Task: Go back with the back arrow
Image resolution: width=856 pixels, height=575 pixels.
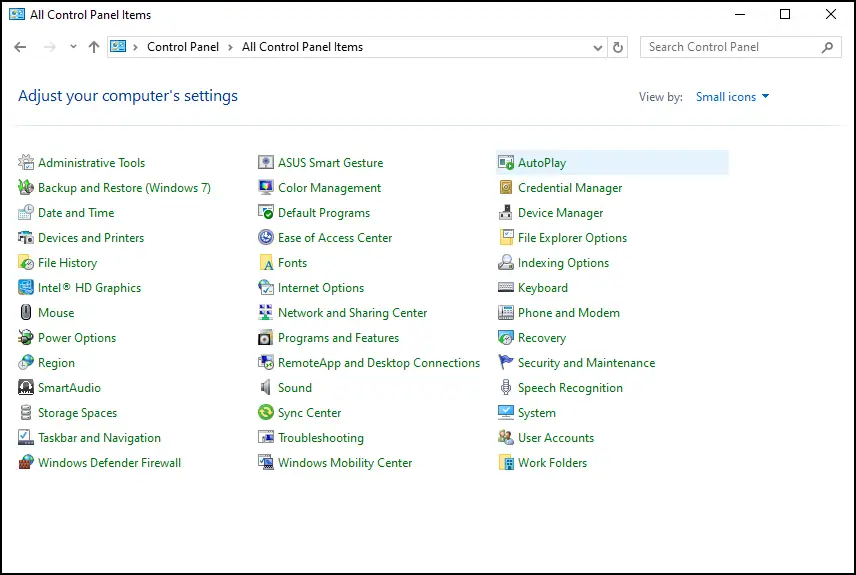Action: coord(20,47)
